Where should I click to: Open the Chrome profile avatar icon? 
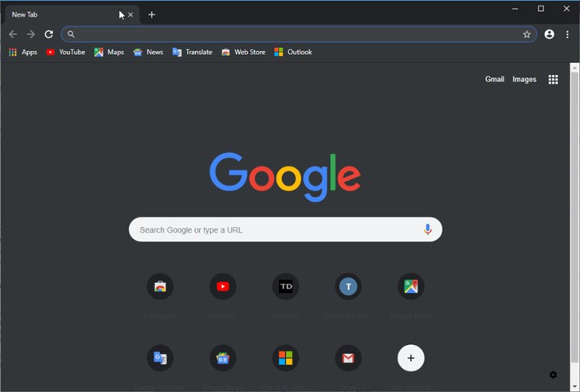[x=549, y=34]
